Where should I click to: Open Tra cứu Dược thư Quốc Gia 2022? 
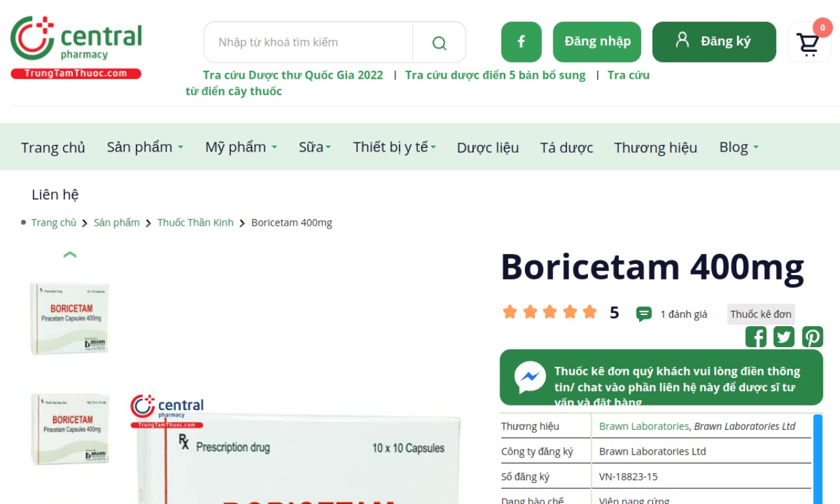pyautogui.click(x=293, y=75)
